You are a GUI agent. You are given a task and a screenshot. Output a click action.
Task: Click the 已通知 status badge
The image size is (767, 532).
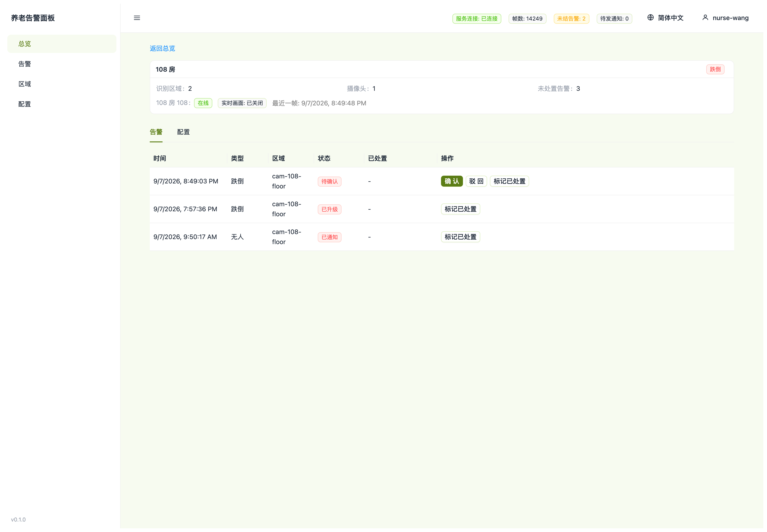pyautogui.click(x=329, y=237)
